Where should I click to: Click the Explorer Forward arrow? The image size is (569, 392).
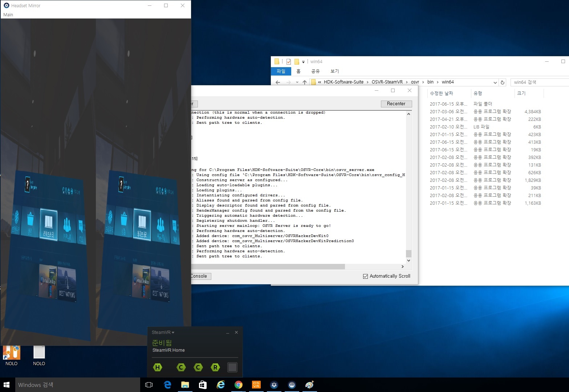tap(289, 82)
